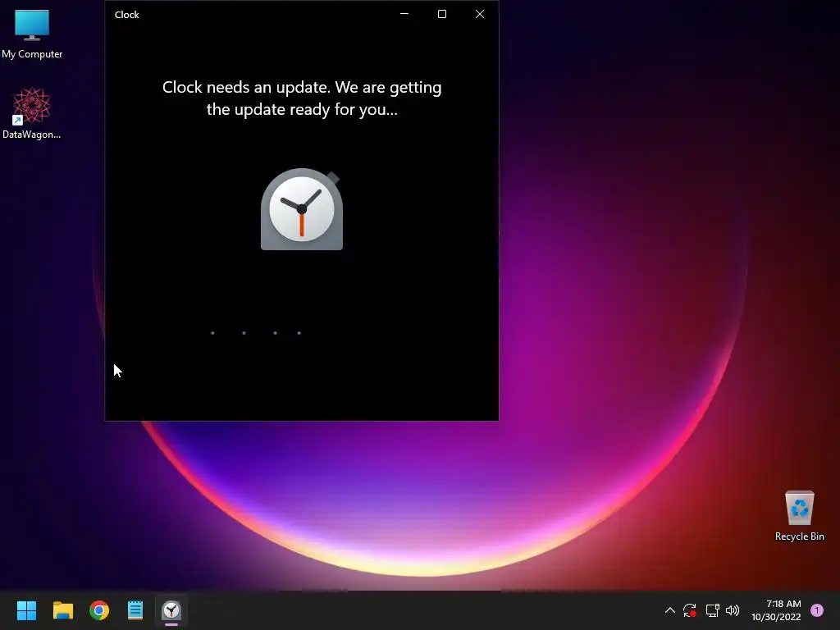Open the notification badge showing 1

tap(817, 610)
